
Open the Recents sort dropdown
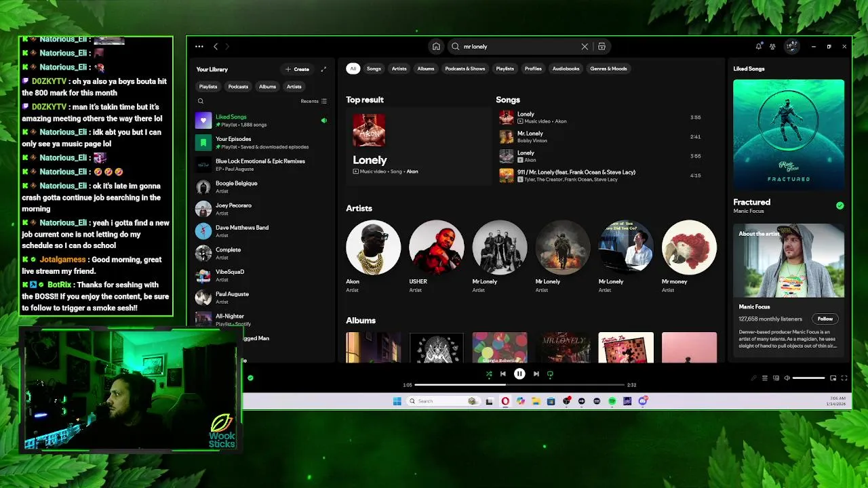coord(314,101)
